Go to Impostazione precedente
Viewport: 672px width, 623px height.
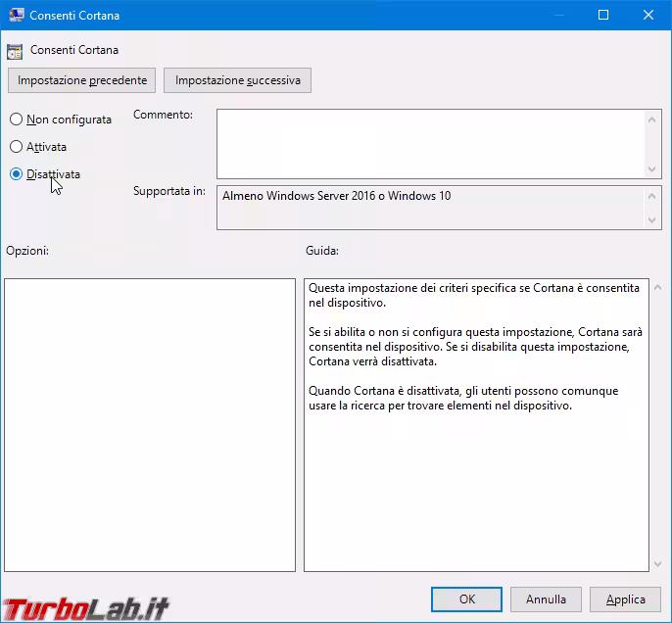click(x=81, y=80)
